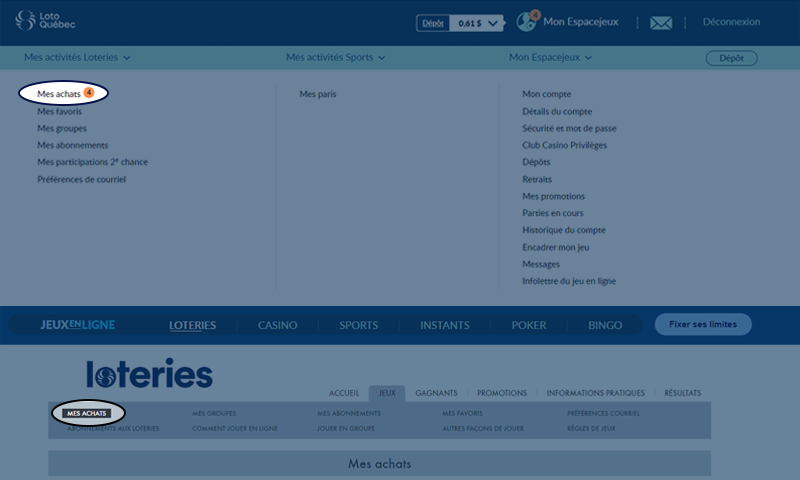Expand Mes activités Loteries menu

pyautogui.click(x=77, y=58)
